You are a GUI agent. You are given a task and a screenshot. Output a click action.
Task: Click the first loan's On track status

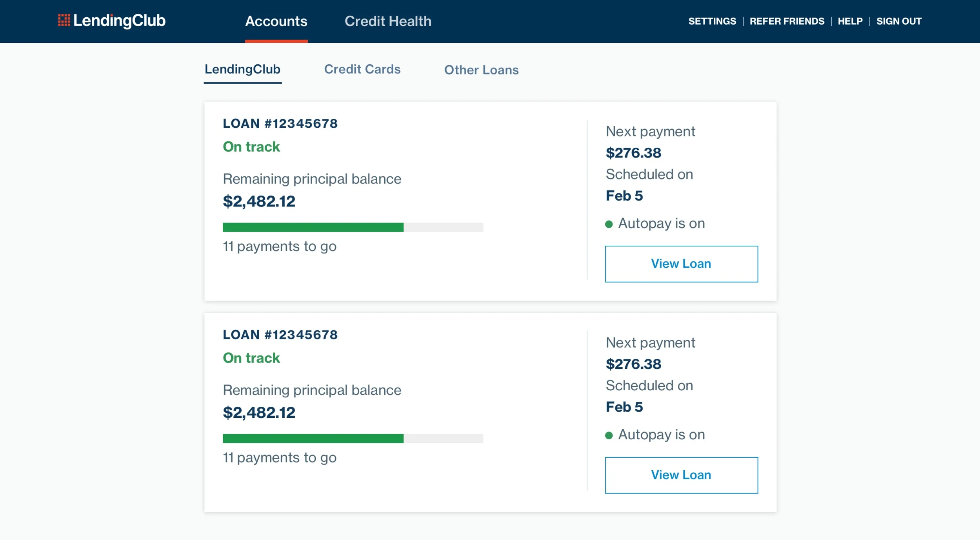[251, 147]
